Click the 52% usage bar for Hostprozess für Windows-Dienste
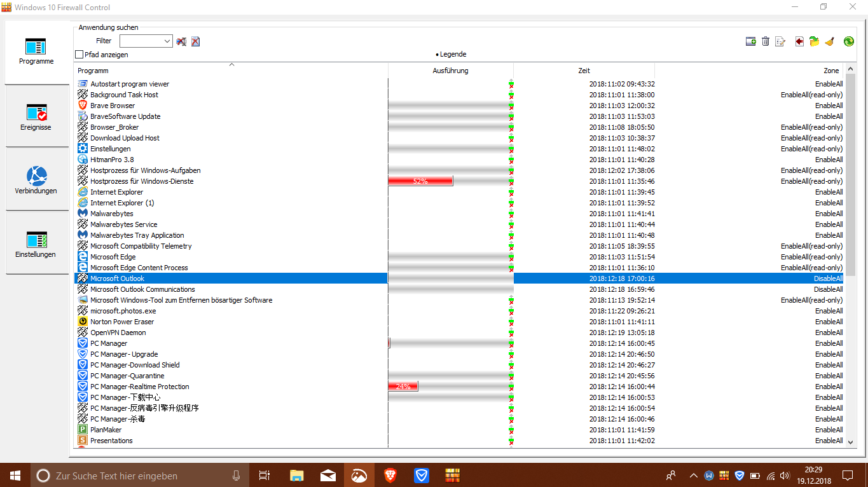The height and width of the screenshot is (487, 868). [420, 181]
